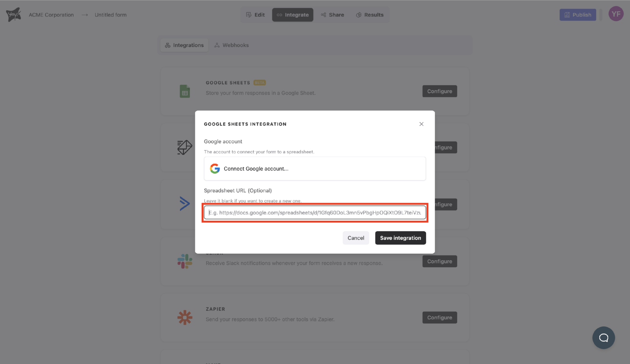Click the YF user avatar
The height and width of the screenshot is (364, 630).
click(616, 14)
